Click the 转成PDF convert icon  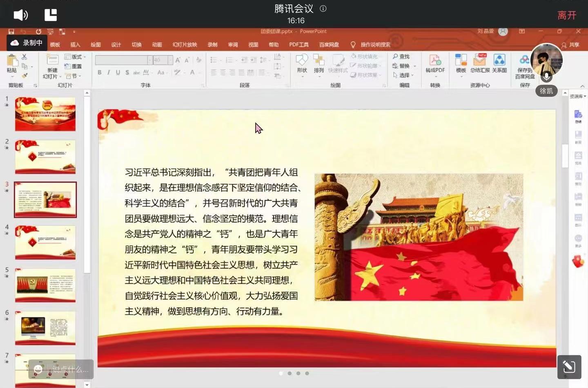click(435, 61)
